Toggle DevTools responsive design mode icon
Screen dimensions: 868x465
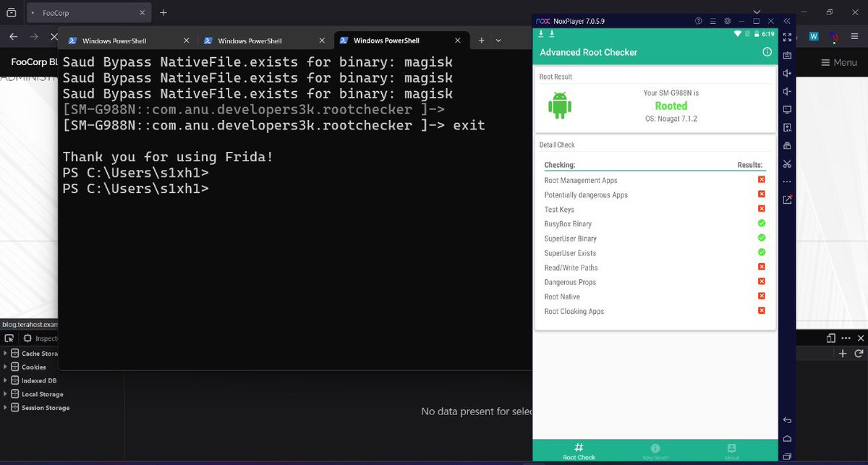pyautogui.click(x=831, y=338)
